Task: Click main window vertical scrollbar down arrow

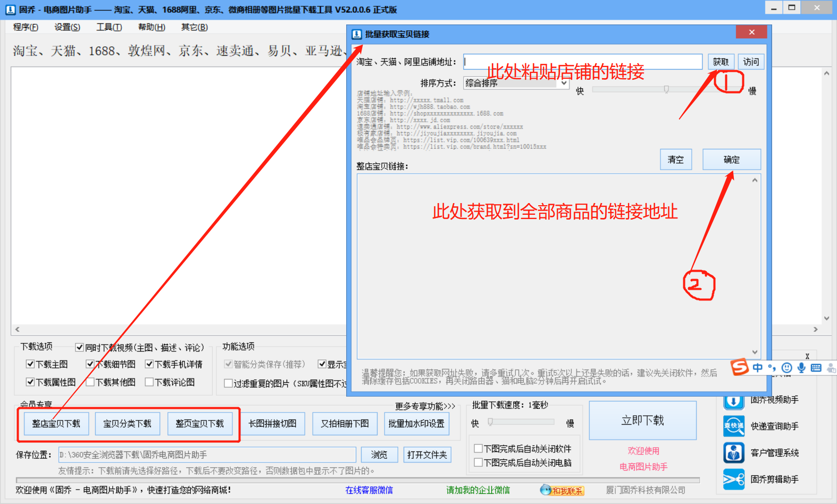Action: click(x=826, y=318)
